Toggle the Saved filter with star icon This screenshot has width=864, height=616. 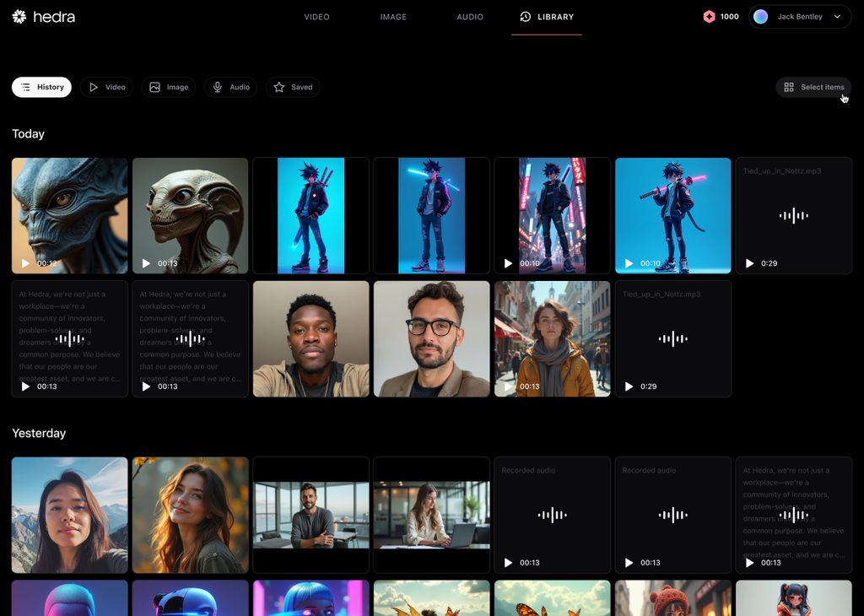293,87
